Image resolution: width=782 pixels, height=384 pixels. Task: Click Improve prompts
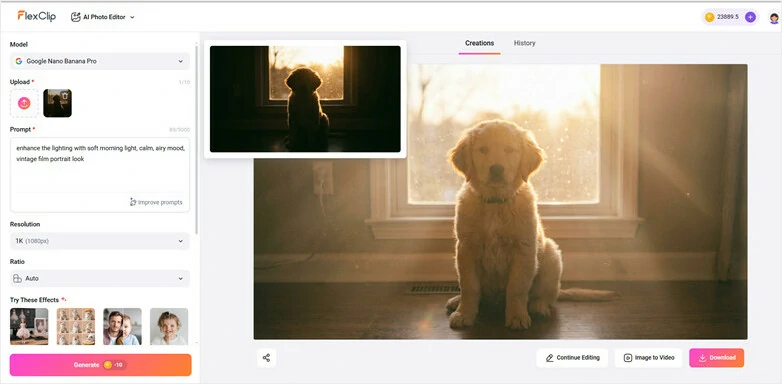coord(156,202)
